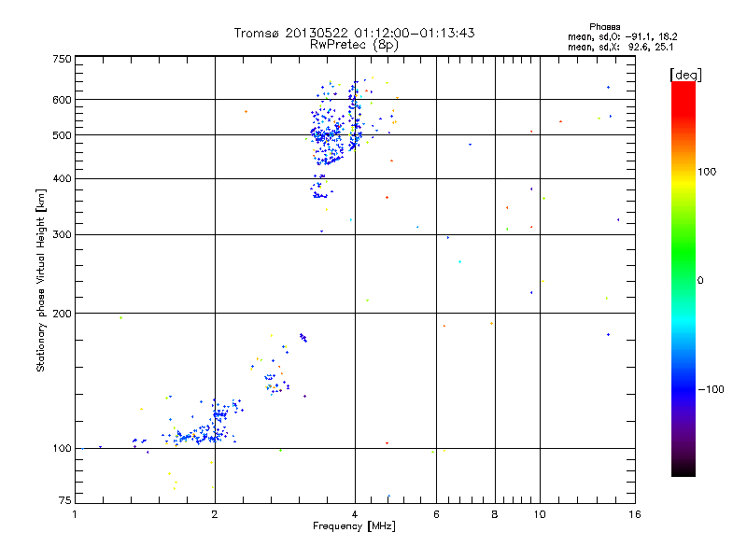747x560 pixels.
Task: Click the y-axis '600' tick label
Action: [62, 100]
